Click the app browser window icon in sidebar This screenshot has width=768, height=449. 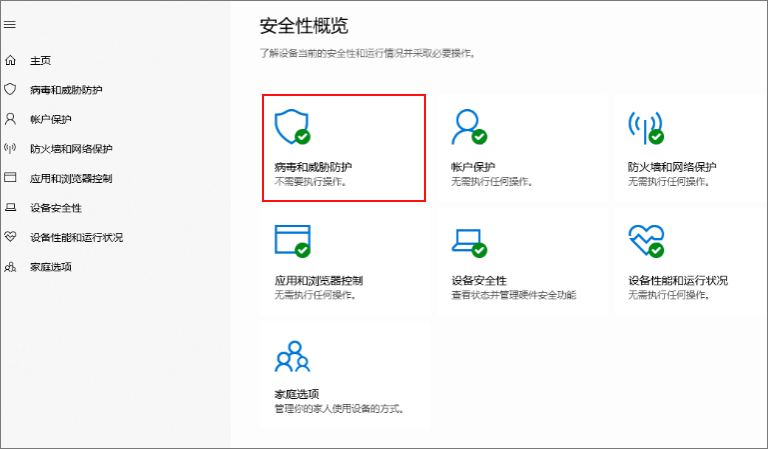[x=10, y=178]
